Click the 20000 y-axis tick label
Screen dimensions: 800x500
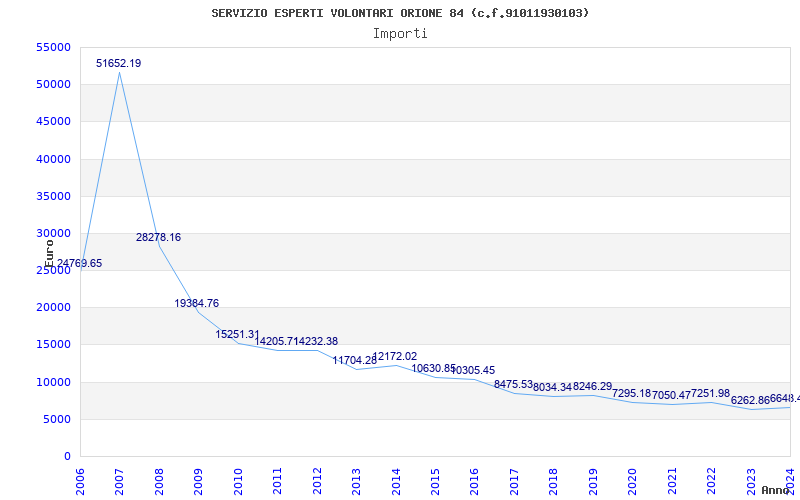[53, 308]
